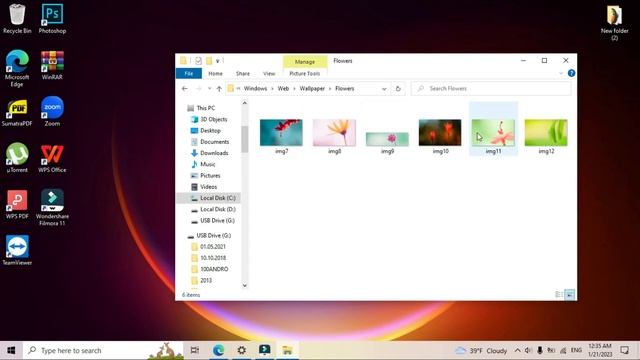This screenshot has height=360, width=640.
Task: Open Customize Quick Access Toolbar dropdown
Action: pos(218,61)
